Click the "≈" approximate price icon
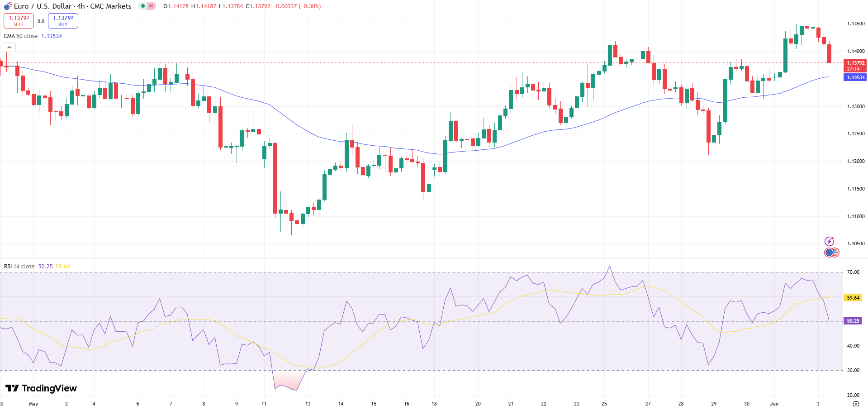 pyautogui.click(x=151, y=6)
